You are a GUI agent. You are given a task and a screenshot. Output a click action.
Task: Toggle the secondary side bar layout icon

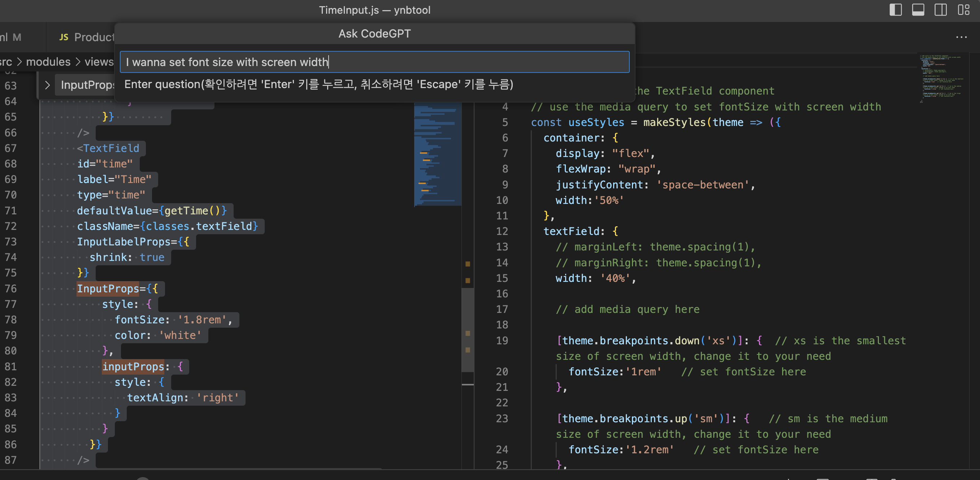[940, 9]
